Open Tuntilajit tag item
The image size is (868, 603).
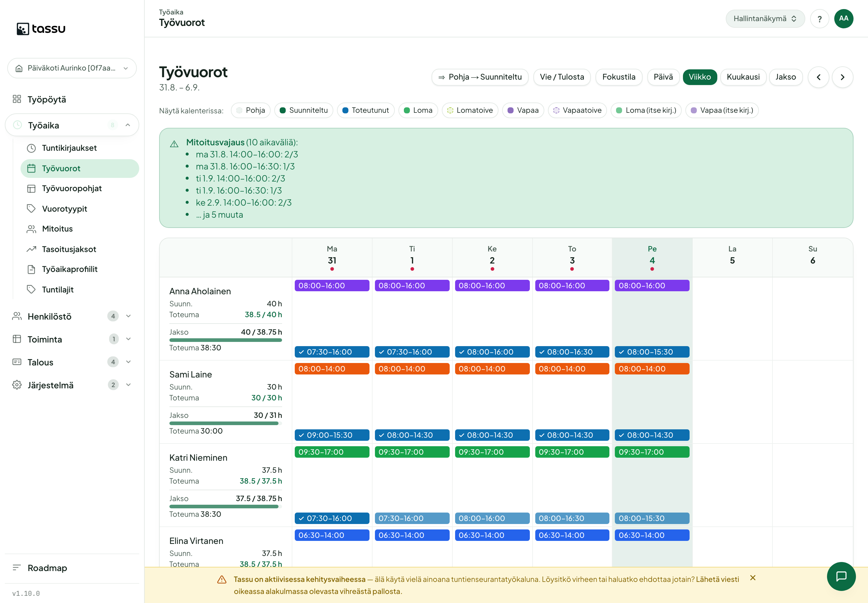80,290
